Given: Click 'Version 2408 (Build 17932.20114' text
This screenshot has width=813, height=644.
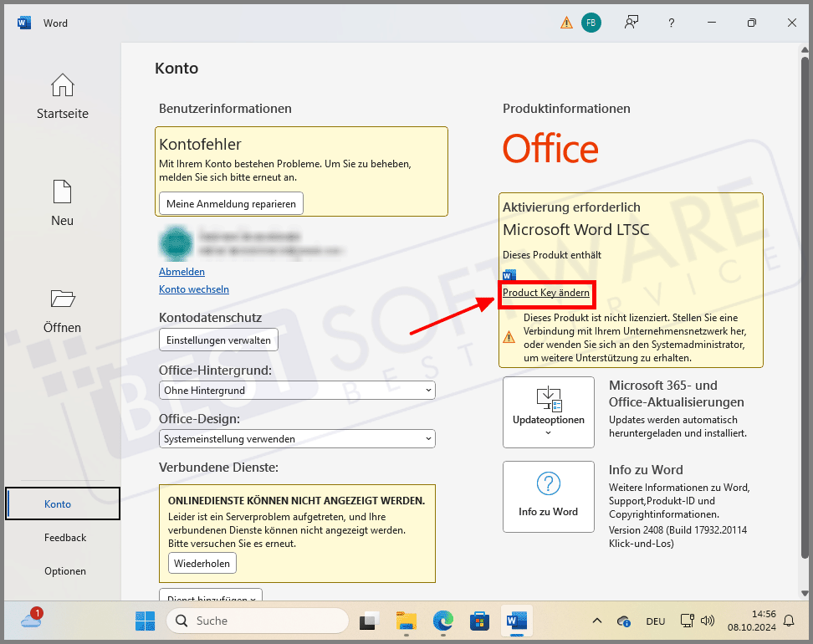Looking at the screenshot, I should pyautogui.click(x=677, y=530).
